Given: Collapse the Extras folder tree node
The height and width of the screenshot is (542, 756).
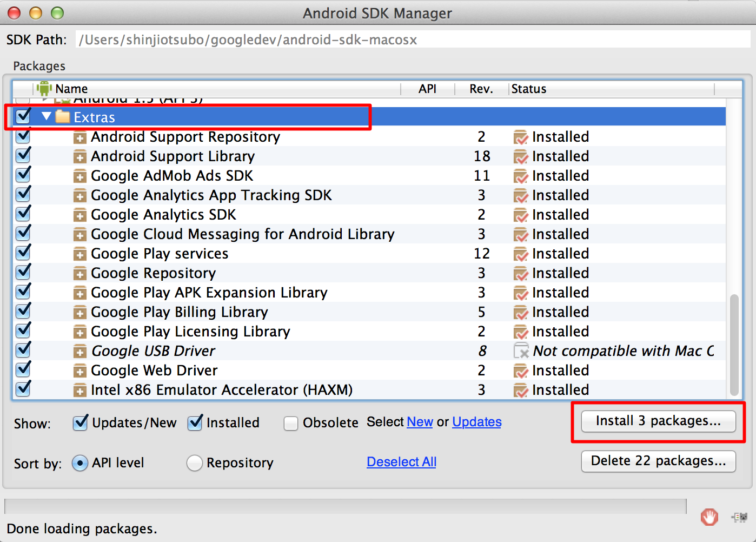Looking at the screenshot, I should tap(47, 116).
